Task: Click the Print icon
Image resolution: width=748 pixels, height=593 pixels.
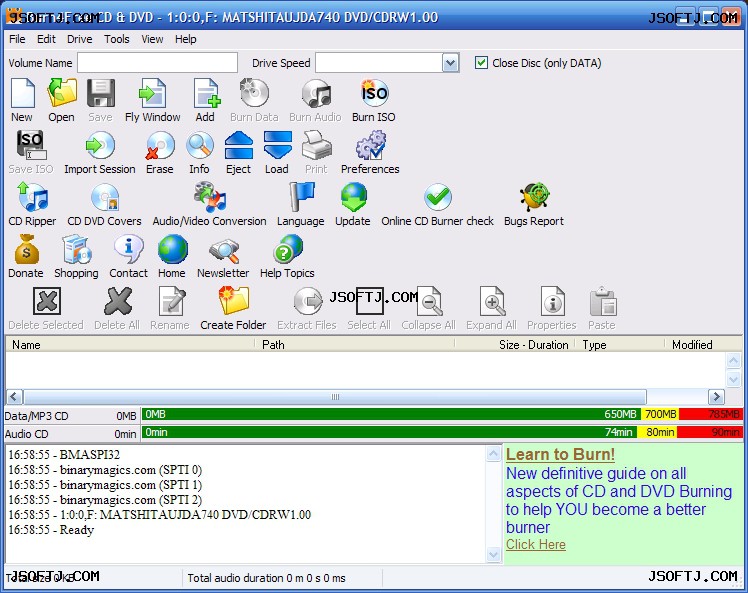Action: (317, 145)
